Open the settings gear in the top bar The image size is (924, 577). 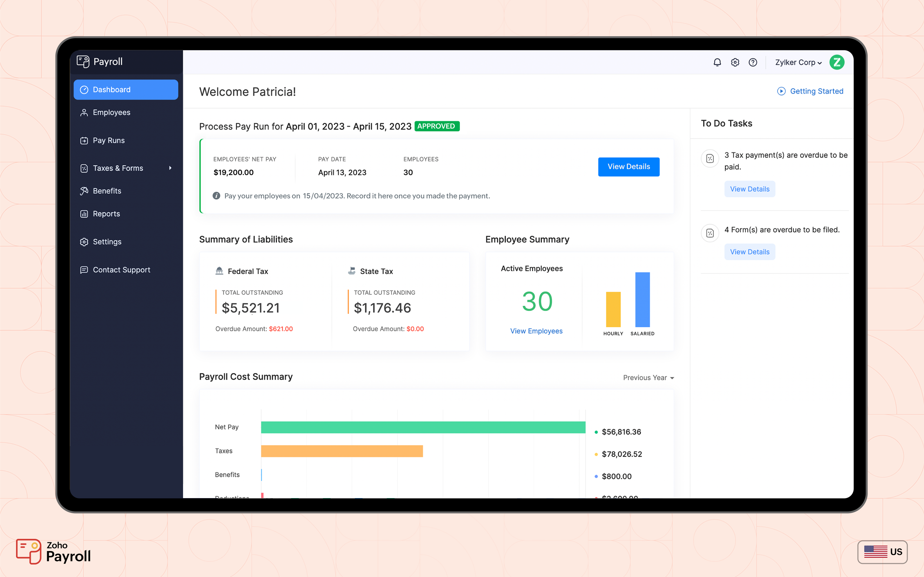click(x=735, y=62)
